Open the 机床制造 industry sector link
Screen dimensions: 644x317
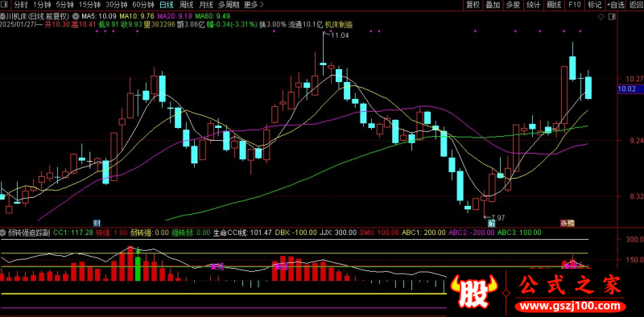[339, 25]
